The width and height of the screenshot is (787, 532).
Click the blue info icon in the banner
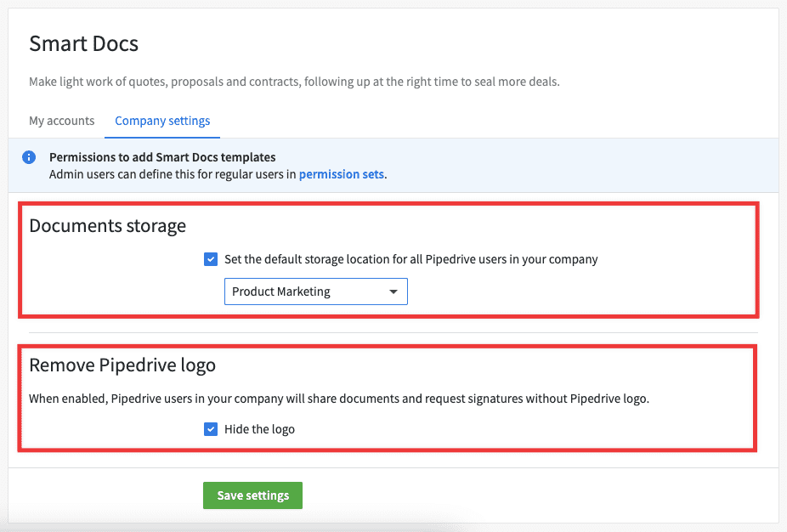[x=29, y=157]
